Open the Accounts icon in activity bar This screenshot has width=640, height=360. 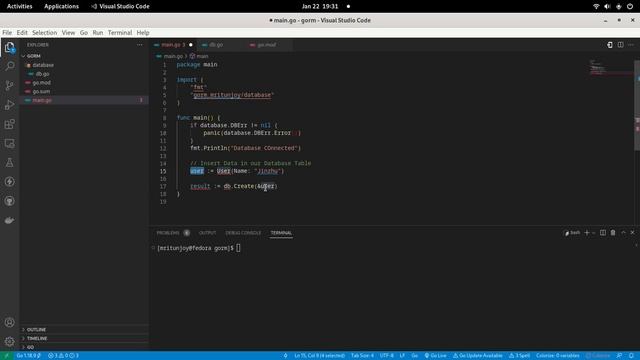click(x=9, y=322)
